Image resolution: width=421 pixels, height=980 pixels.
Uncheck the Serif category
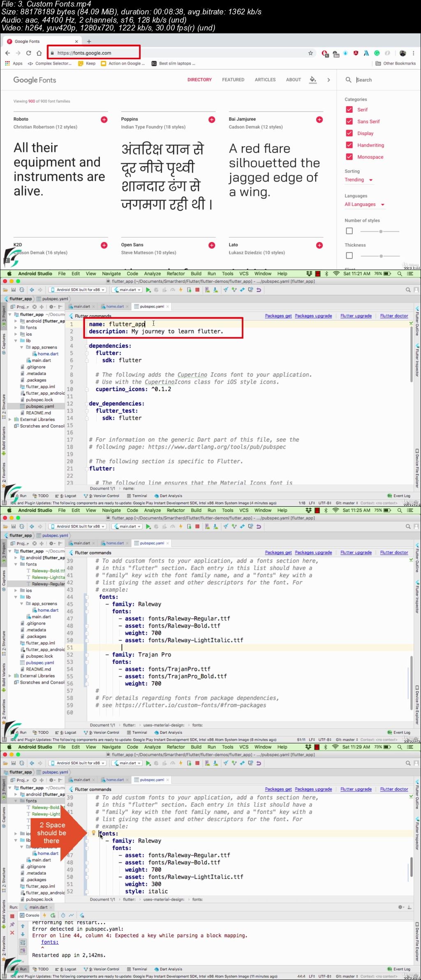[x=349, y=109]
